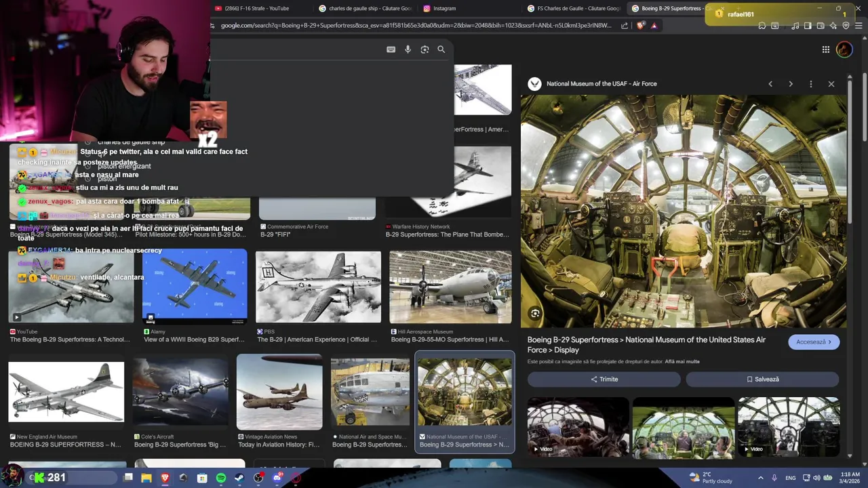
Task: Open the preview panel's three-dot options
Action: [x=811, y=84]
